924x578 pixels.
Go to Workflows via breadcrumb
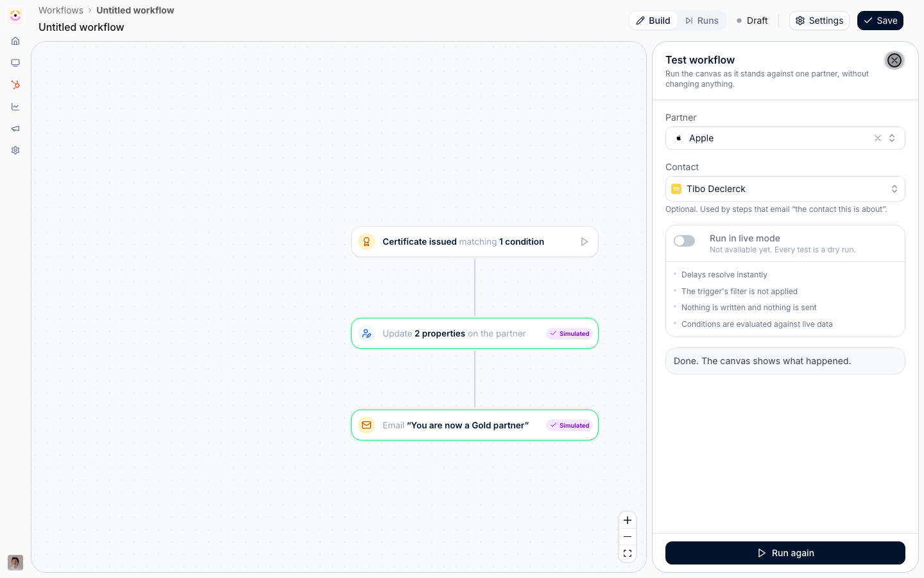click(61, 10)
